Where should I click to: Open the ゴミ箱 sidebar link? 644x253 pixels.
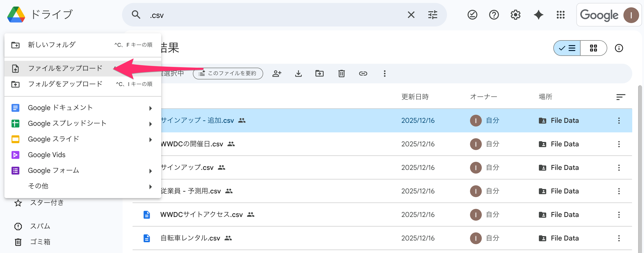(x=40, y=242)
